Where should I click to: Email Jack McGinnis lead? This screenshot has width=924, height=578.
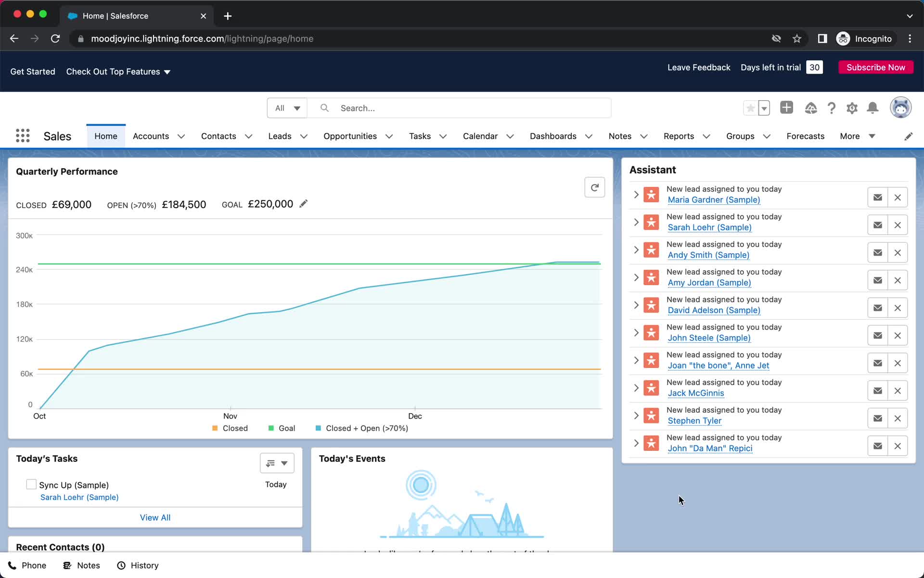point(877,391)
